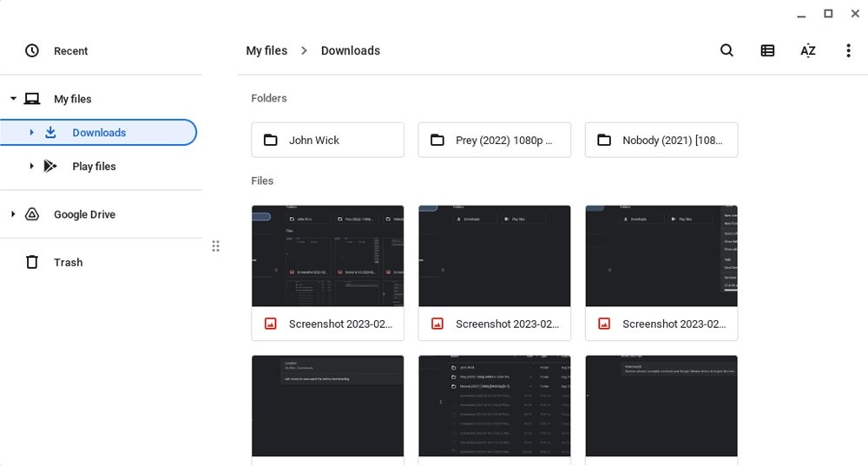Image resolution: width=868 pixels, height=465 pixels.
Task: Click the Recent clock icon
Action: [x=32, y=50]
